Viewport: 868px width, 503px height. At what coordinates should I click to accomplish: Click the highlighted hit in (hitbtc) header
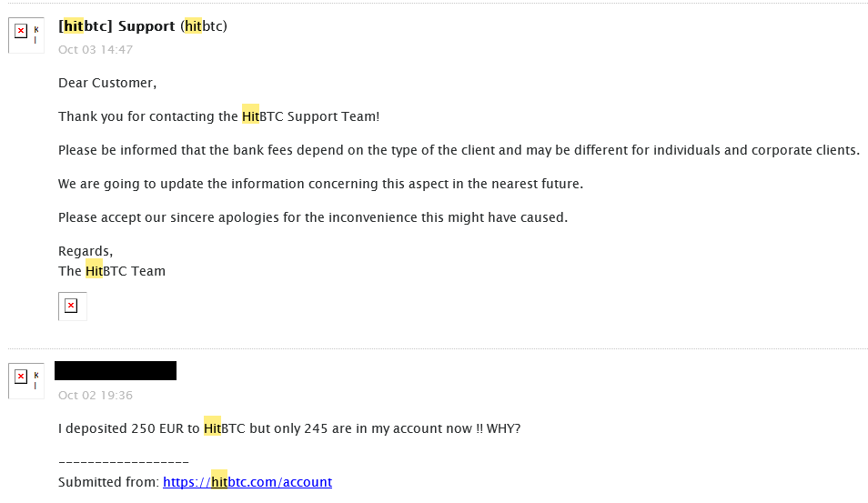click(x=193, y=26)
